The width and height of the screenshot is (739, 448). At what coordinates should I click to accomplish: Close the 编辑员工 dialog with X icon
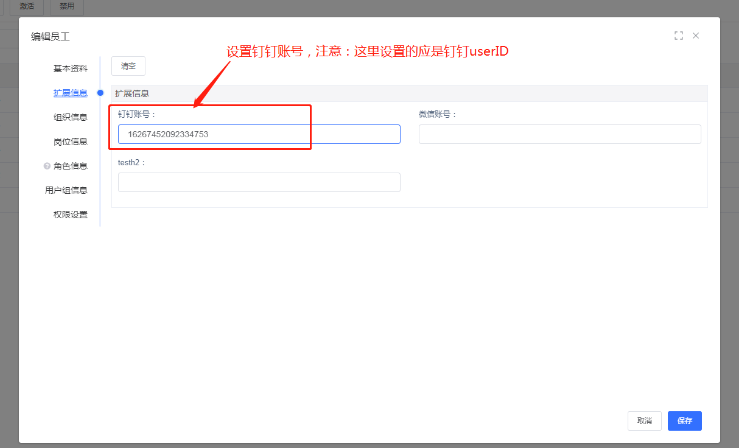click(696, 36)
